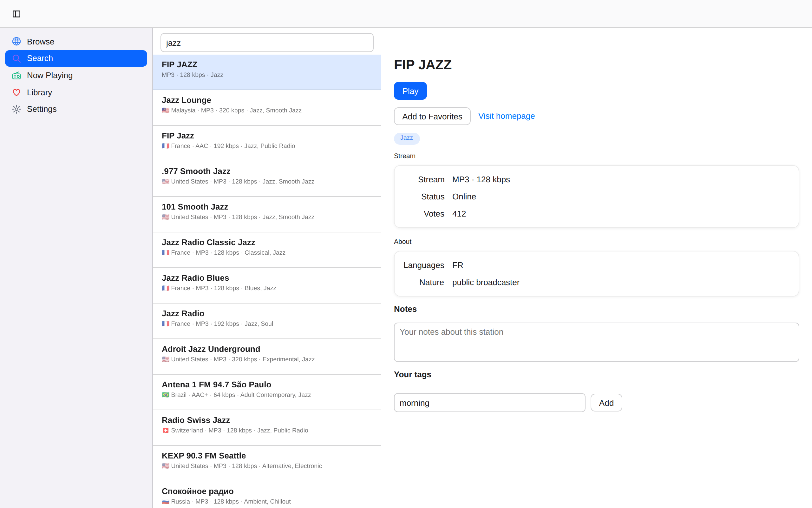
Task: Click the Languages value FR
Action: 458,265
